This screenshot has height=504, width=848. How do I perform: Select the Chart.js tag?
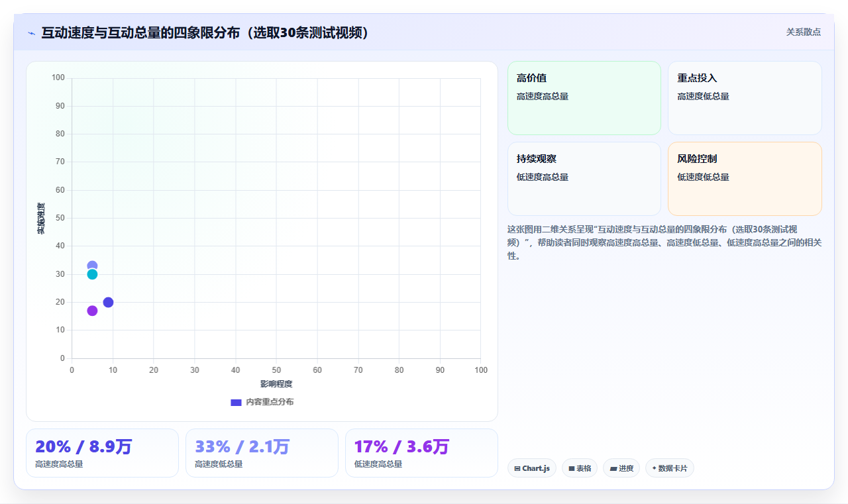(532, 468)
